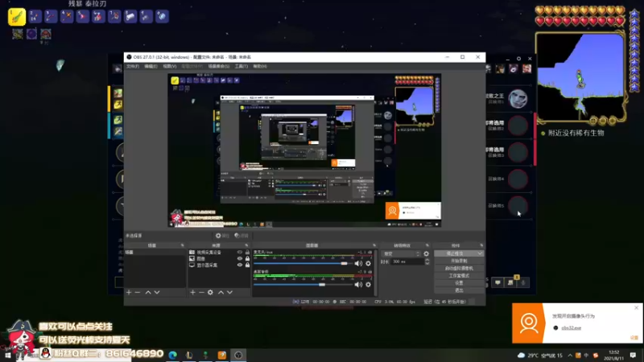Image resolution: width=644 pixels, height=362 pixels.
Task: Move source up in sources list
Action: point(221,292)
